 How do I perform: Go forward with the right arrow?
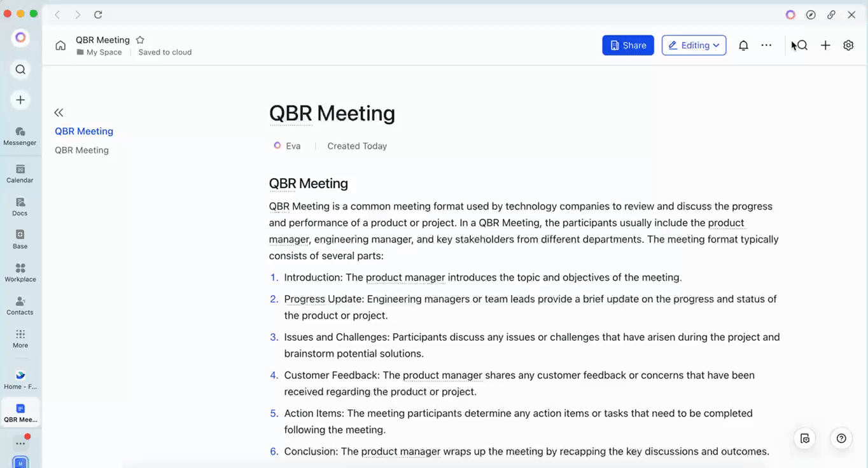coord(78,15)
